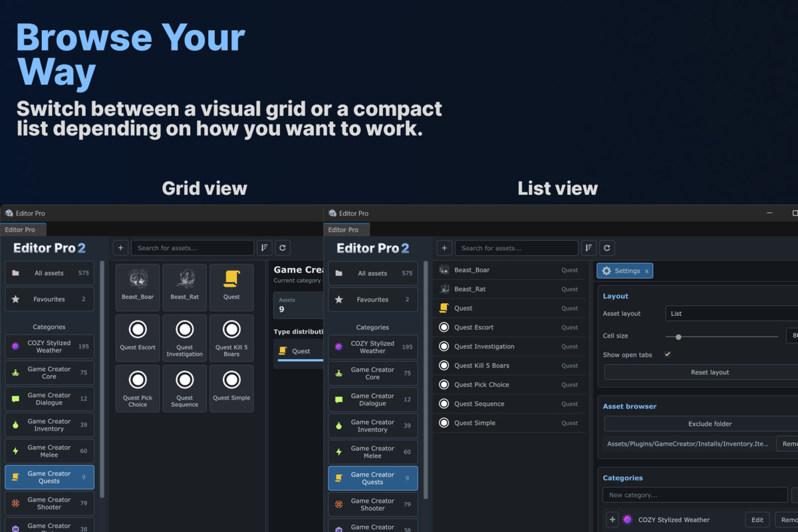Click the add (+) button in List view toolbar

444,248
